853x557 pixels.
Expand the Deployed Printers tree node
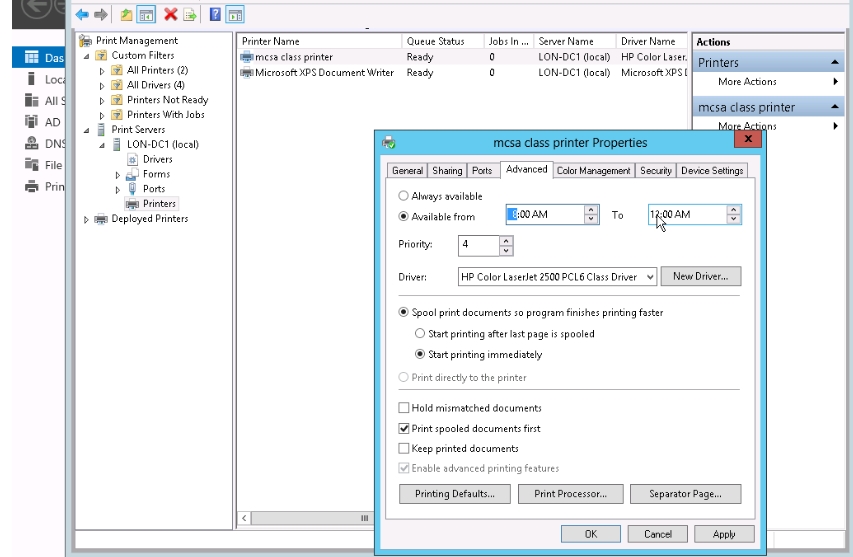[x=87, y=219]
